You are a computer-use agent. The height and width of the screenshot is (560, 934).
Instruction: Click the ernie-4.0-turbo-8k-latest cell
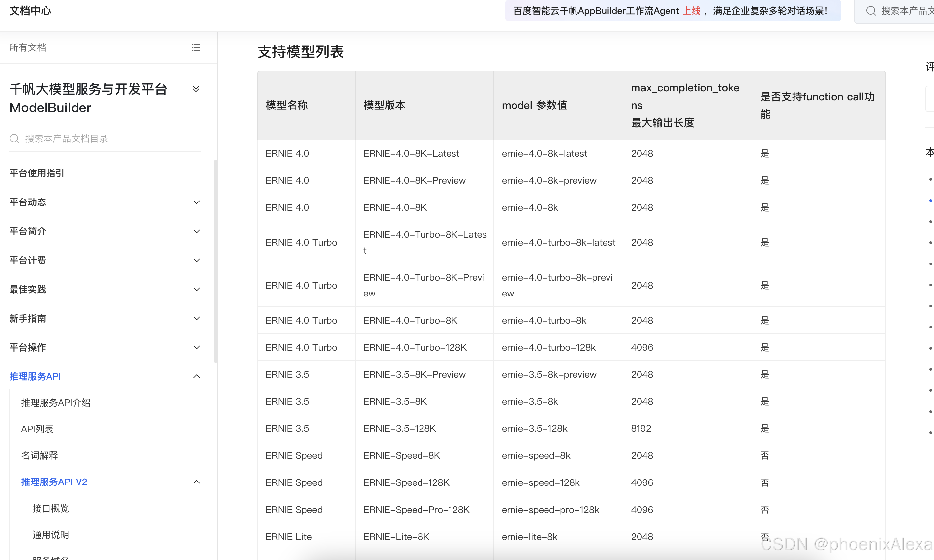pyautogui.click(x=558, y=243)
